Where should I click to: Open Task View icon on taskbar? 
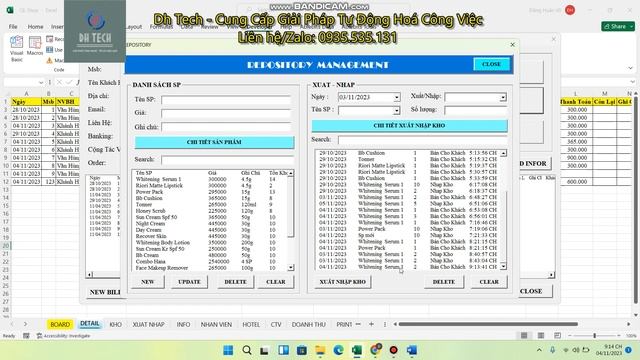pos(264,350)
